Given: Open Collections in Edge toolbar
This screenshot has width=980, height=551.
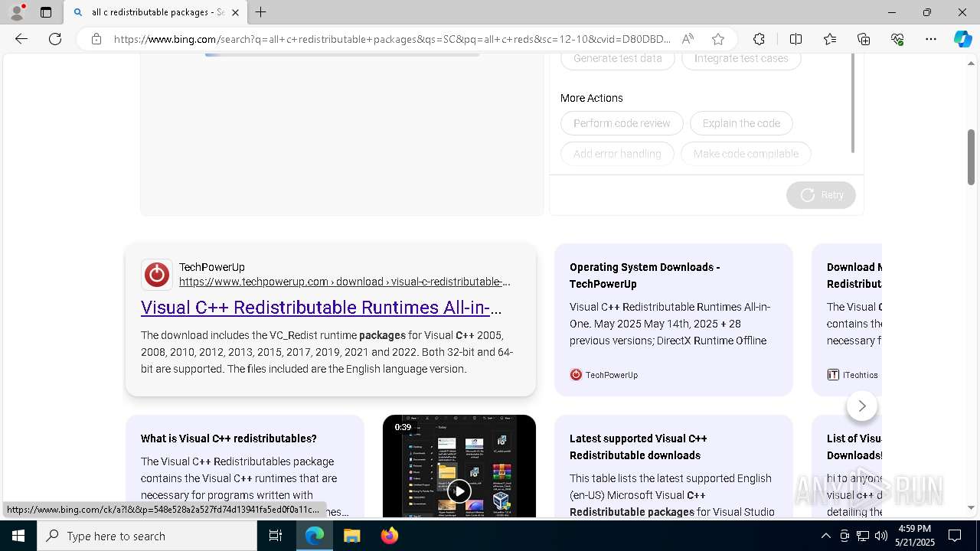Looking at the screenshot, I should click(x=864, y=39).
